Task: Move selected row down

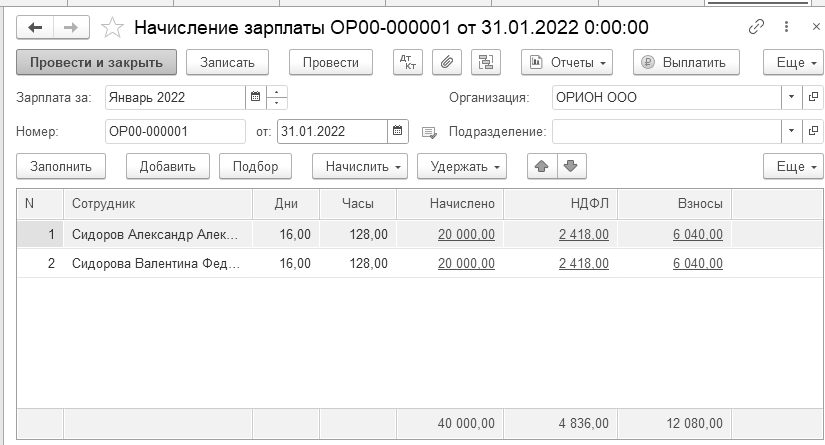Action: point(571,166)
